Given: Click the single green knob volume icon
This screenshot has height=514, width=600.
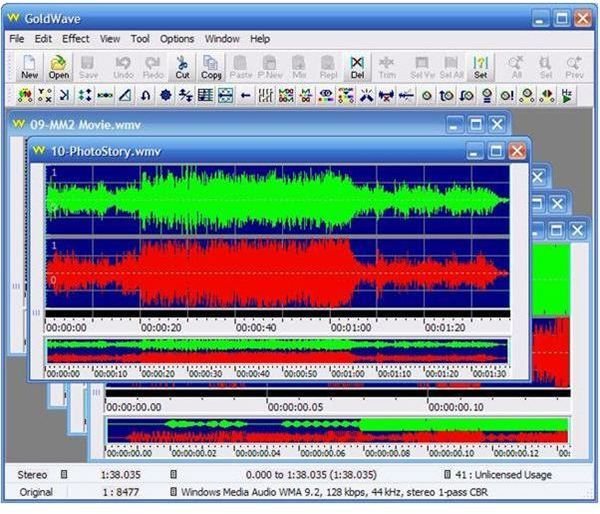Looking at the screenshot, I should (x=427, y=95).
